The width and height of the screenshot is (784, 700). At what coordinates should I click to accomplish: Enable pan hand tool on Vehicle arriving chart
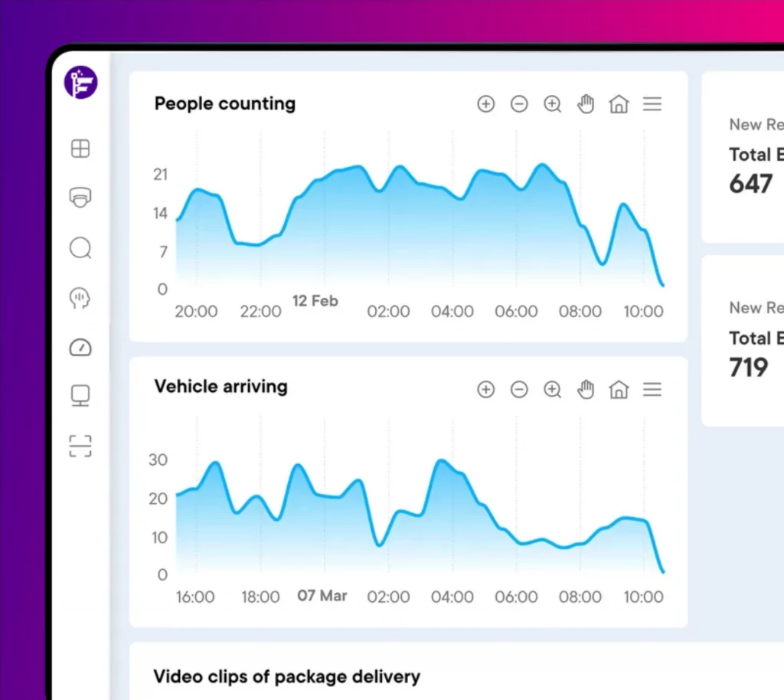(586, 390)
